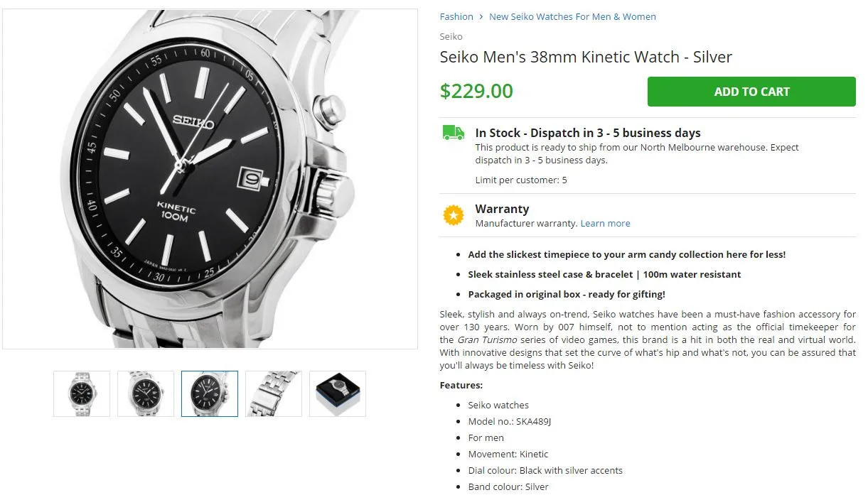Open the warranty Learn more link
The image size is (868, 495).
click(605, 223)
